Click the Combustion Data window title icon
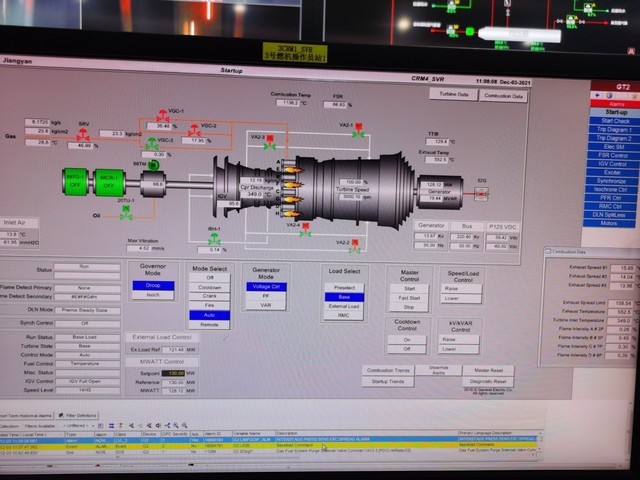The height and width of the screenshot is (480, 640). (548, 251)
